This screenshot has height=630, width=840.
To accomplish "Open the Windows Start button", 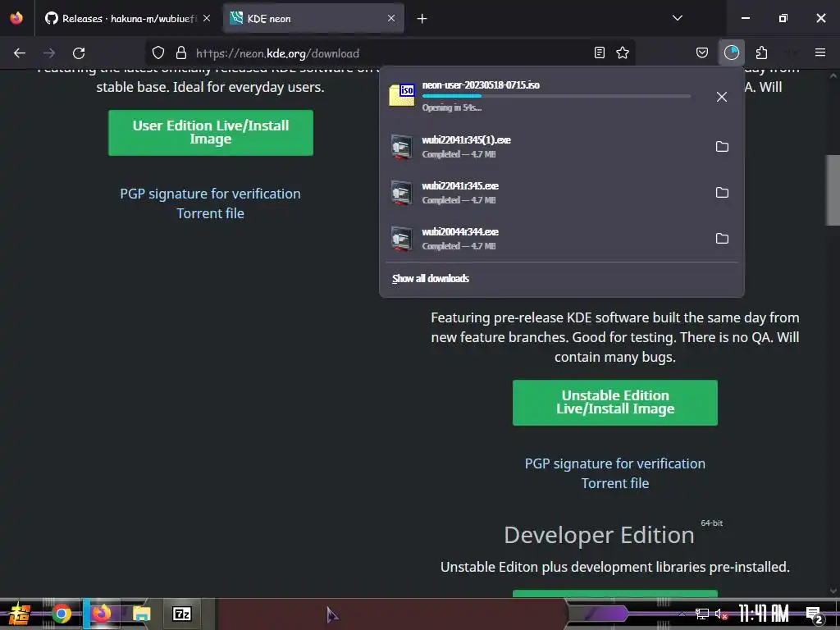I will click(20, 614).
